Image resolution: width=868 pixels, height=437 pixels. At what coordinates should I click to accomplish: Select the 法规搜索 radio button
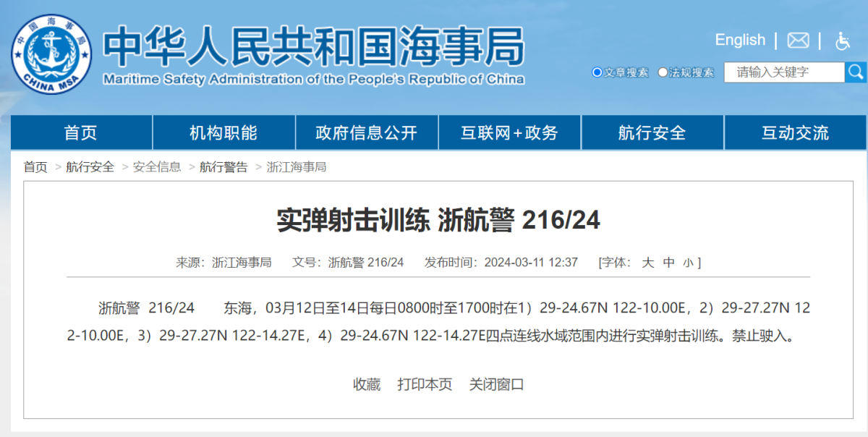click(x=663, y=72)
